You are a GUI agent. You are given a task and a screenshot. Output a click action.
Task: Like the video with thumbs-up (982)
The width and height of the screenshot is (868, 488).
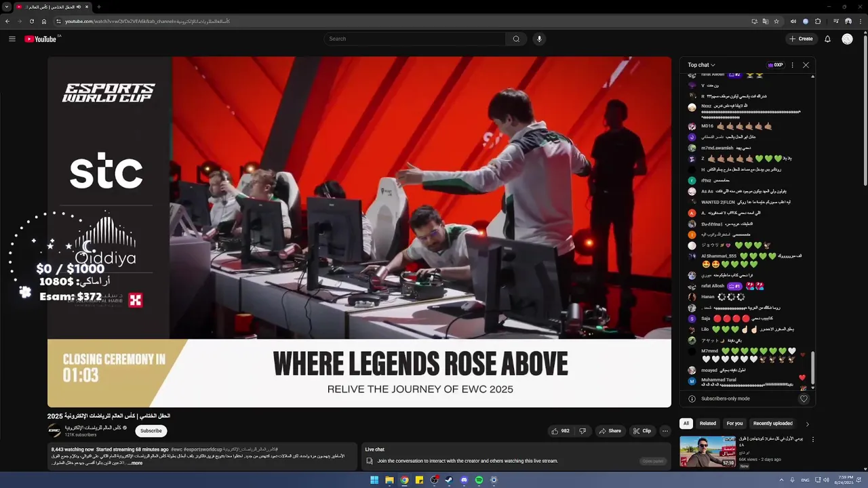pyautogui.click(x=560, y=431)
